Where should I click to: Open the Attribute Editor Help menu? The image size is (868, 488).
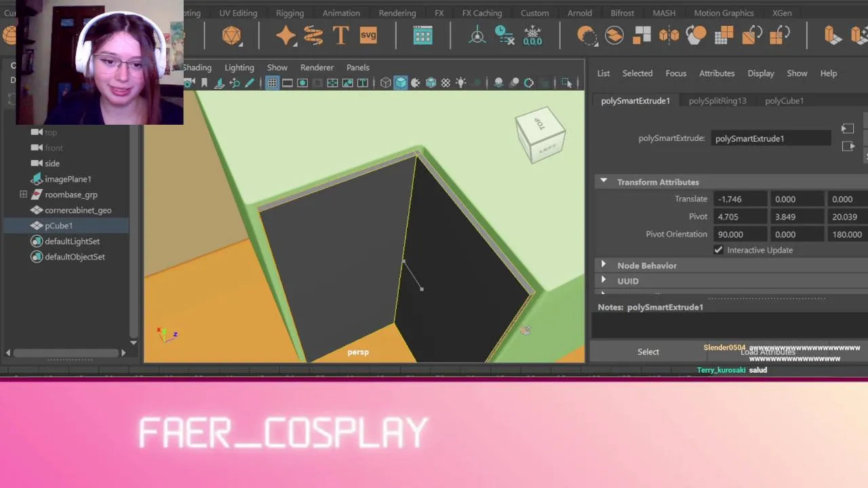[x=829, y=73]
